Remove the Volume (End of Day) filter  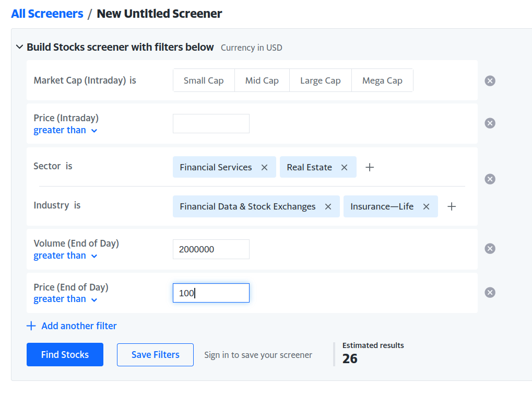point(490,249)
